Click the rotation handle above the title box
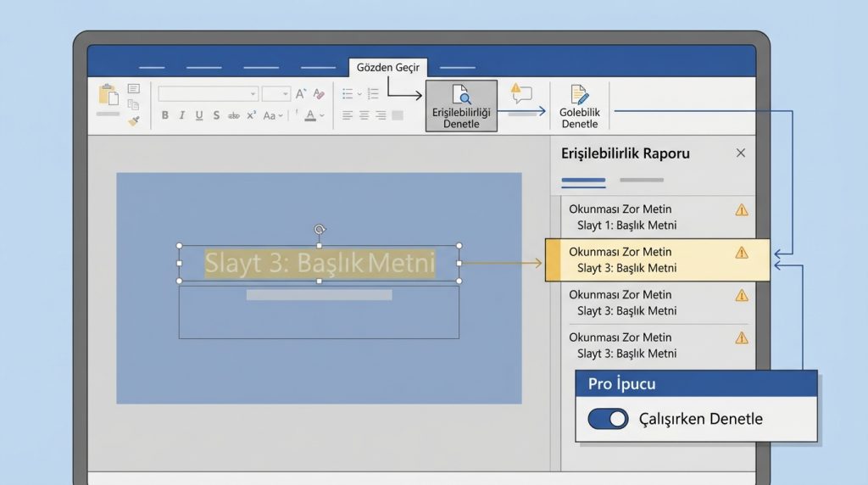 pos(320,229)
